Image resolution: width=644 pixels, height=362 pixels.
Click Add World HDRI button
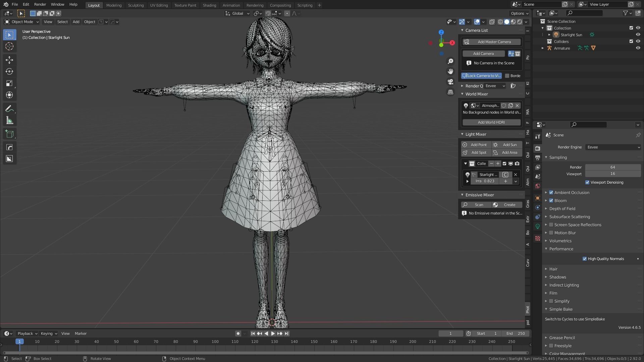pyautogui.click(x=491, y=122)
